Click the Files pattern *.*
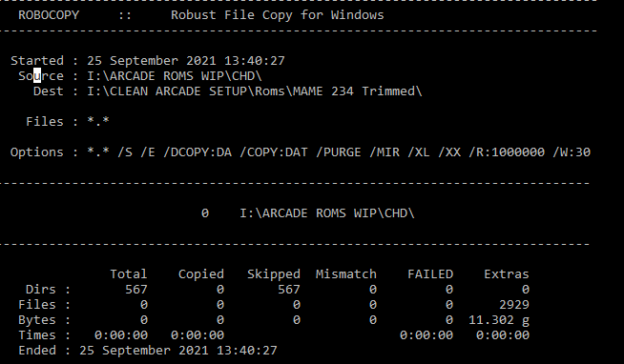Image resolution: width=624 pixels, height=364 pixels. (98, 121)
